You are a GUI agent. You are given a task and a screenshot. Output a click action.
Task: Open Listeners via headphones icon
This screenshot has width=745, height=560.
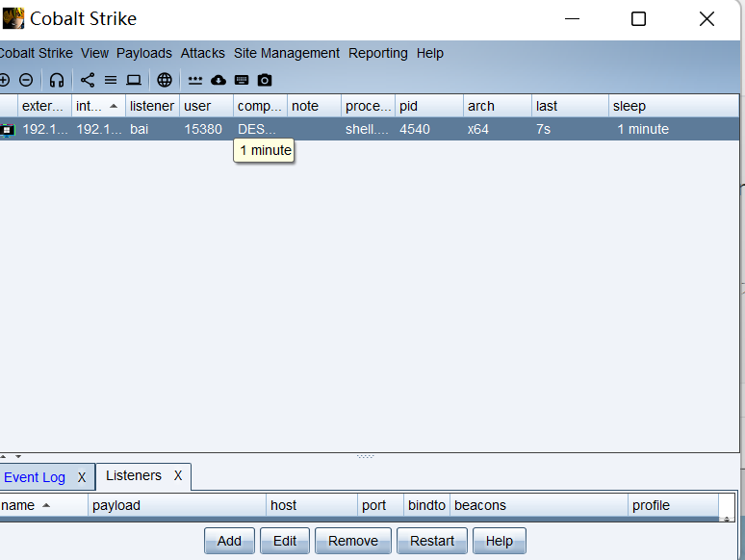point(57,80)
